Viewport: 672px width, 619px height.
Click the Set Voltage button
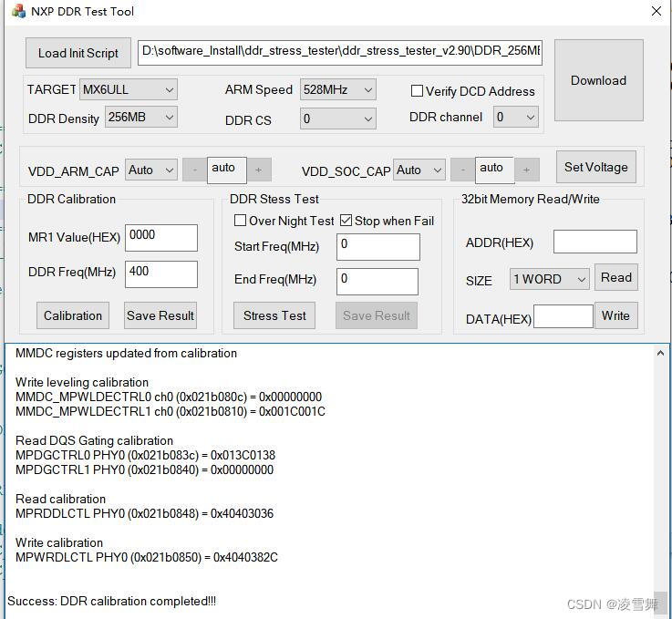(595, 167)
